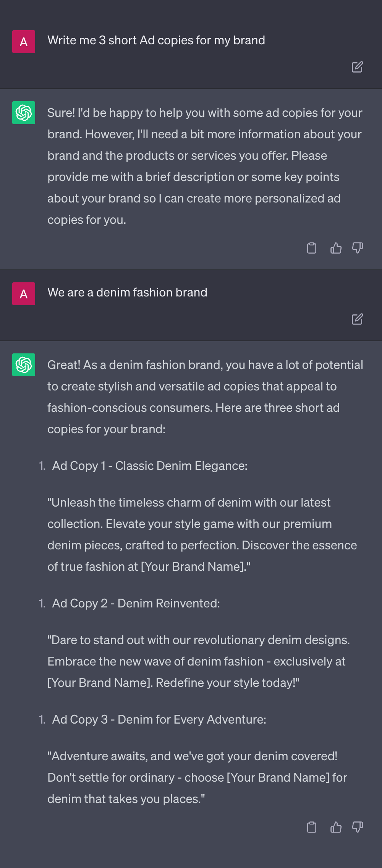Copy the response containing the three ad copies
Screen dimensions: 382x868
[x=312, y=827]
